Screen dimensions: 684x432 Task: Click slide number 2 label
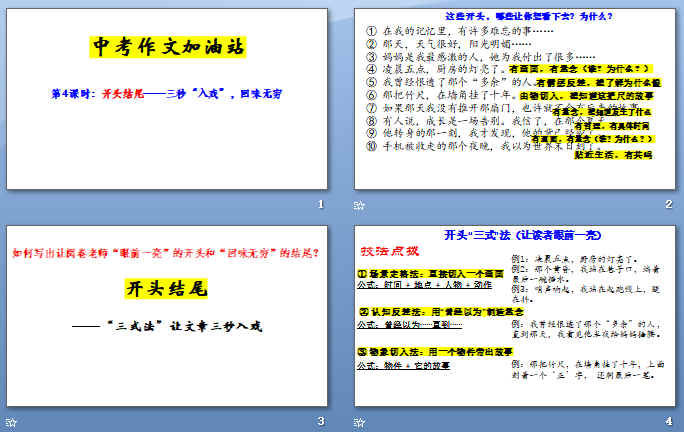pyautogui.click(x=669, y=204)
